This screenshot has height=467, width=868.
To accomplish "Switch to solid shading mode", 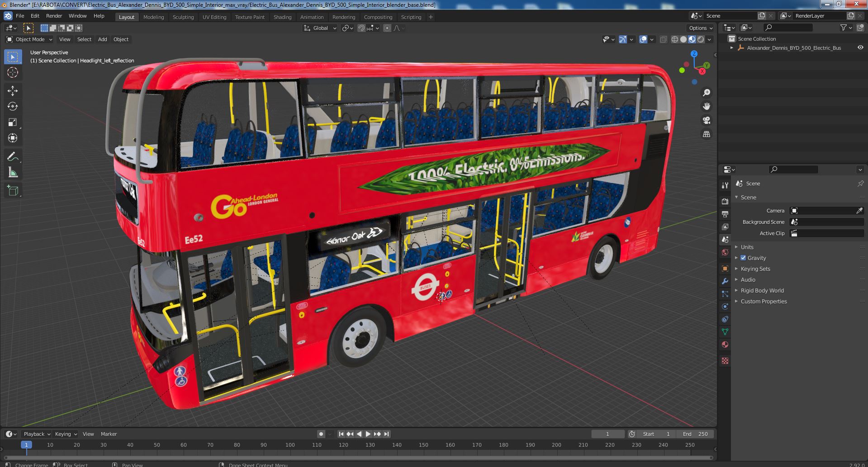I will [x=683, y=39].
